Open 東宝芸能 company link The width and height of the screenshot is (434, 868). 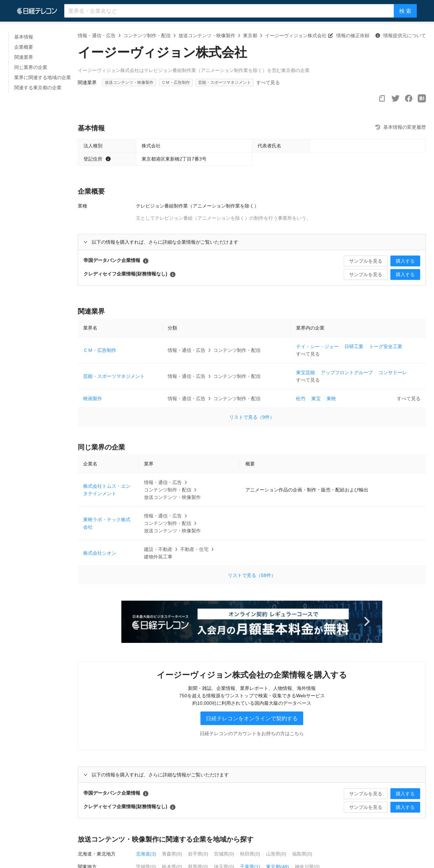[306, 372]
